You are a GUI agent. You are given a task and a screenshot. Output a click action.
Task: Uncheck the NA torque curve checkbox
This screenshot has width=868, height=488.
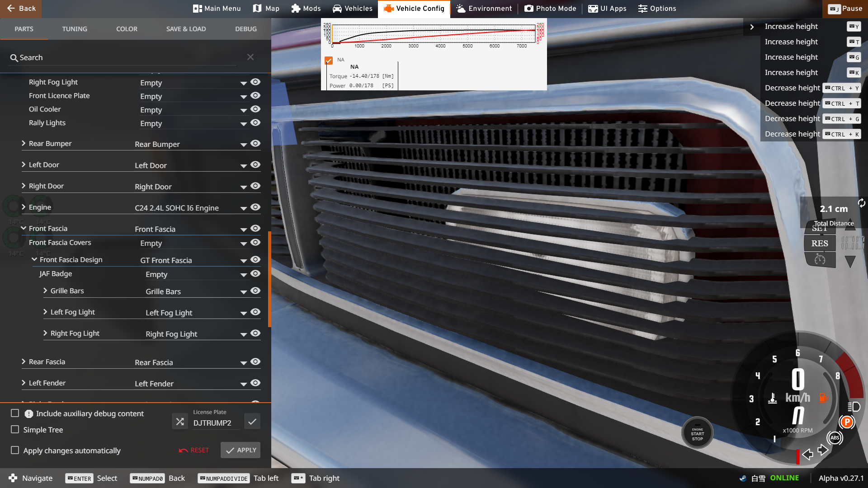pos(329,60)
